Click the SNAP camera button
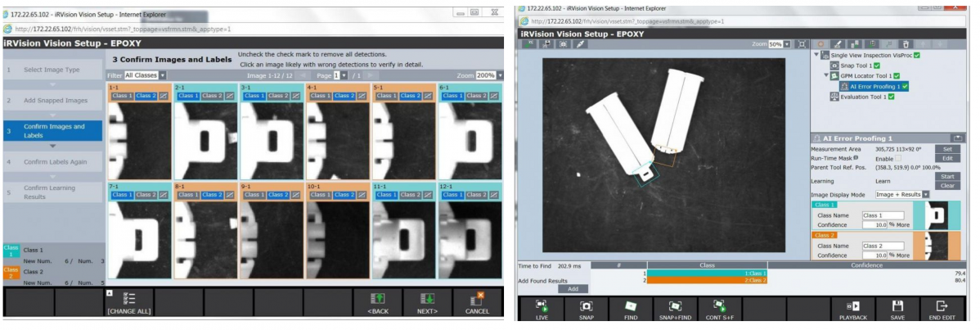 pos(587,310)
